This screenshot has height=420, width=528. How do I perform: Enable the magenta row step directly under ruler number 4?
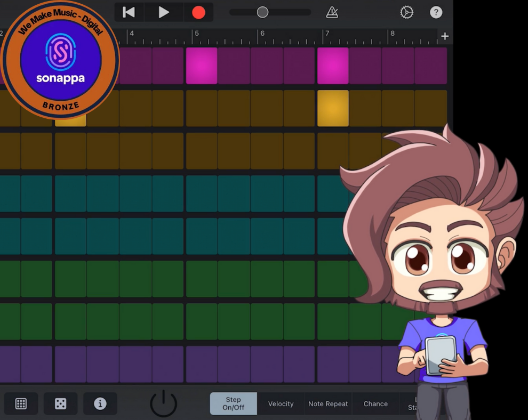(x=135, y=66)
